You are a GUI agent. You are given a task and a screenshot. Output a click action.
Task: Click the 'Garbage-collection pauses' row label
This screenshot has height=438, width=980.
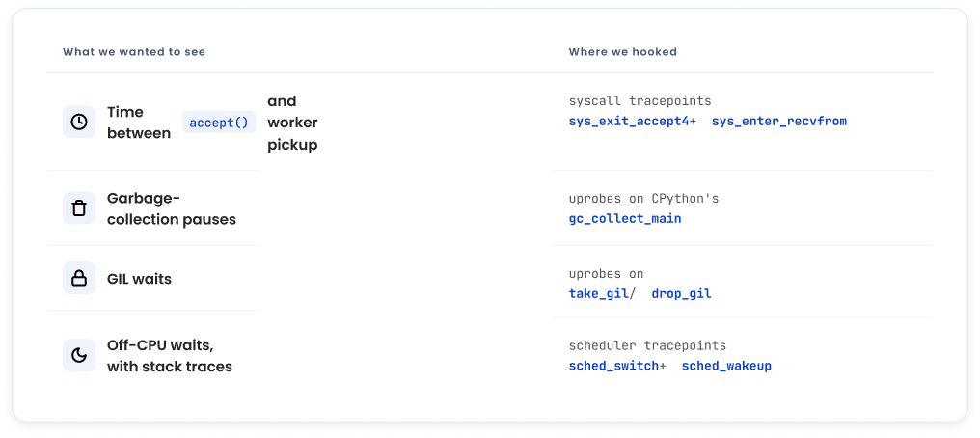tap(172, 208)
